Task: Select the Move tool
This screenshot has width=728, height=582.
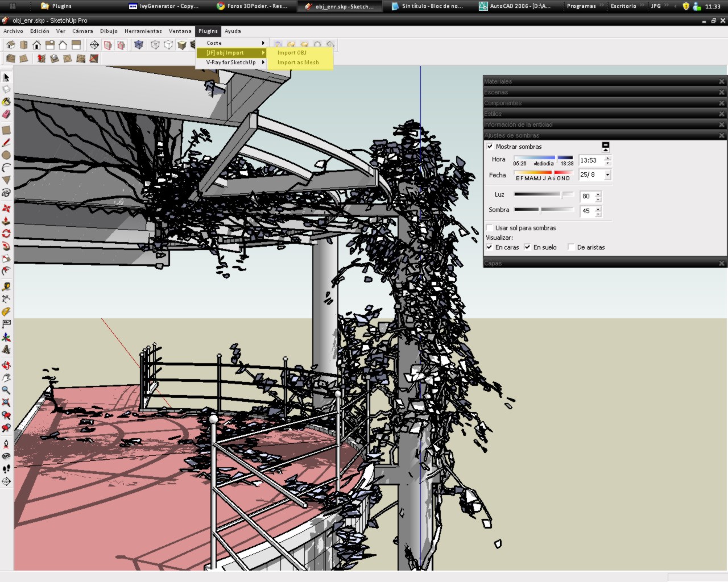Action: [6, 209]
